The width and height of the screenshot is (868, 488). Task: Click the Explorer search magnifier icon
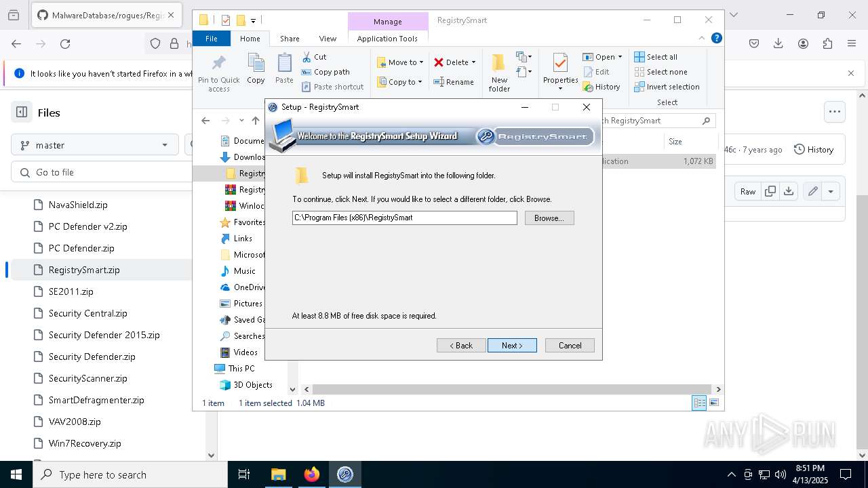tap(706, 121)
